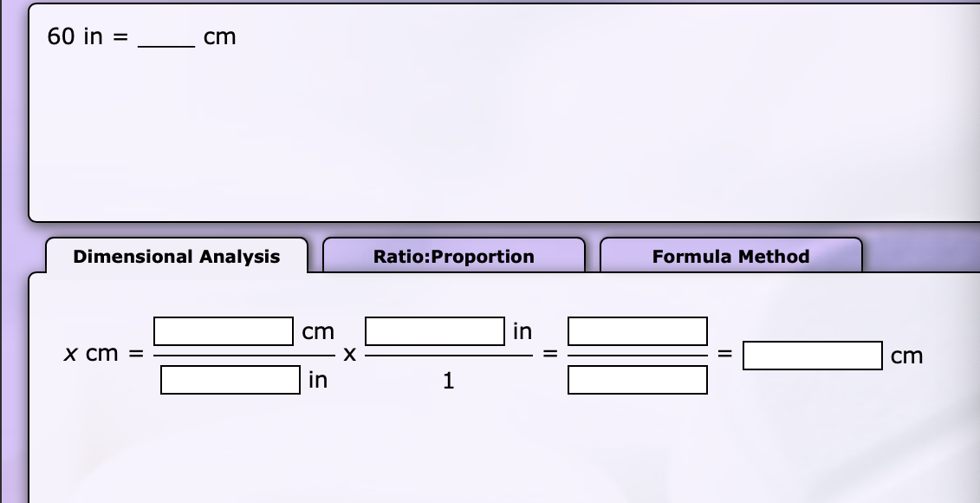The width and height of the screenshot is (980, 503).
Task: Click the in unit label beside first denominator
Action: pos(317,379)
